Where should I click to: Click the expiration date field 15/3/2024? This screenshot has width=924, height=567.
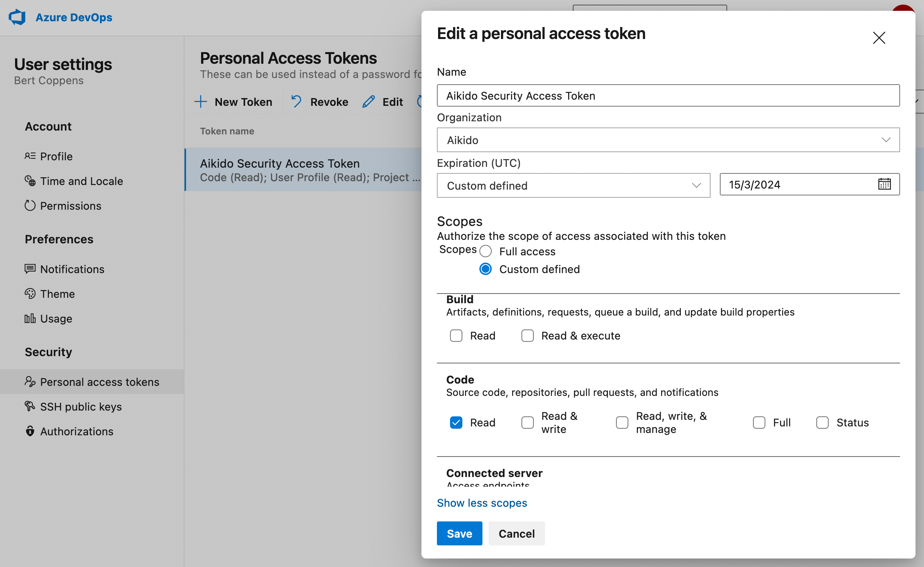click(809, 185)
